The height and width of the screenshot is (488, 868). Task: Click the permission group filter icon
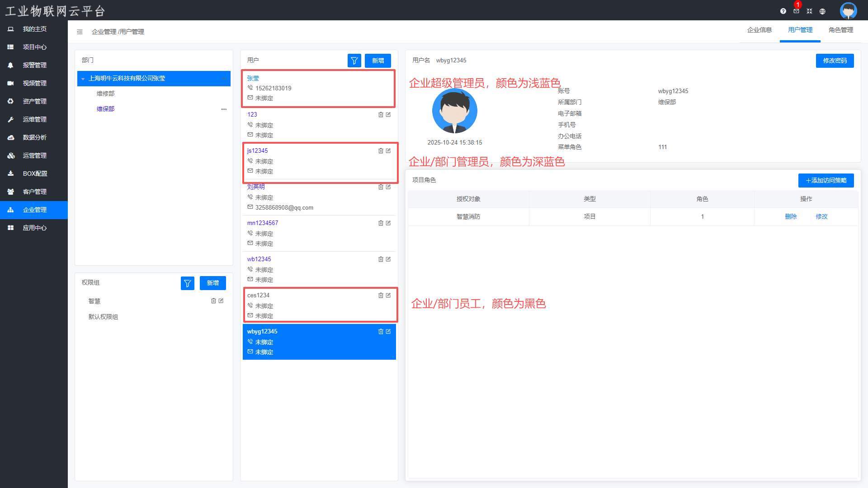click(188, 283)
